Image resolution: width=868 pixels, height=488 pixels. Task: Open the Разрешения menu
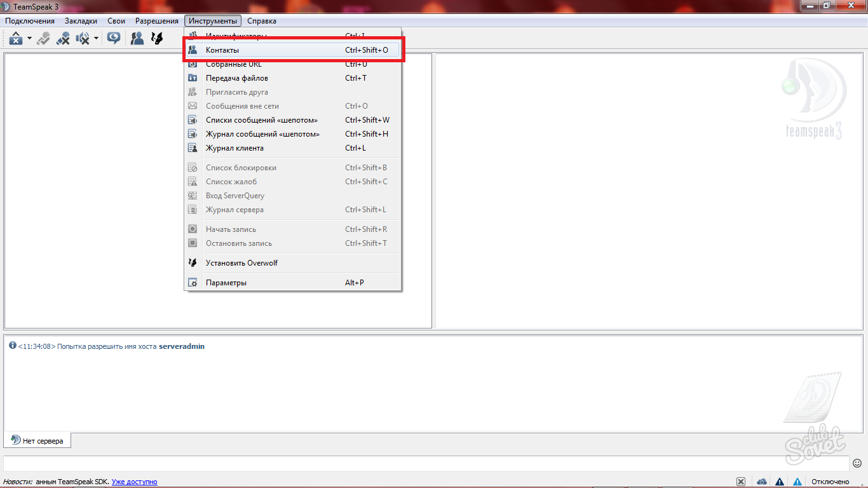[x=157, y=21]
